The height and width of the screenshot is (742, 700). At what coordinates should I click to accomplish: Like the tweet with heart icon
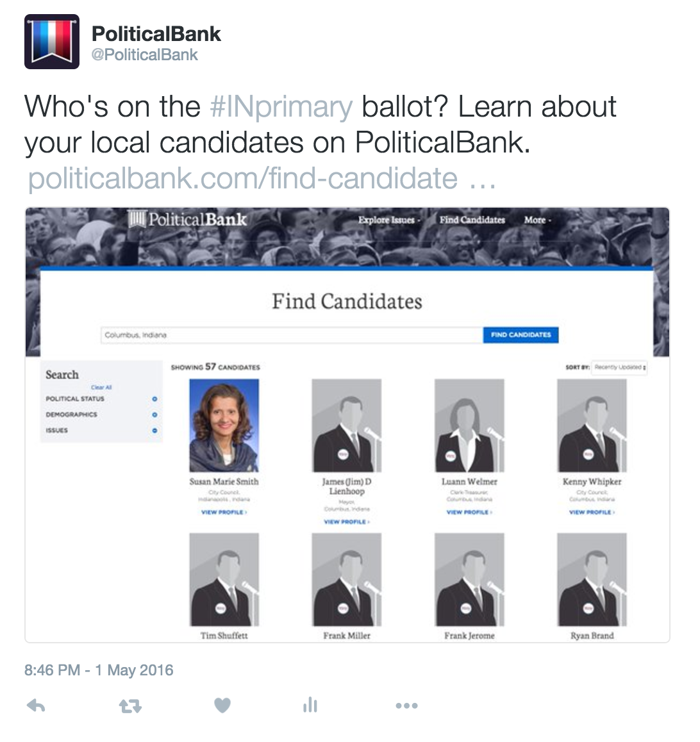(222, 705)
